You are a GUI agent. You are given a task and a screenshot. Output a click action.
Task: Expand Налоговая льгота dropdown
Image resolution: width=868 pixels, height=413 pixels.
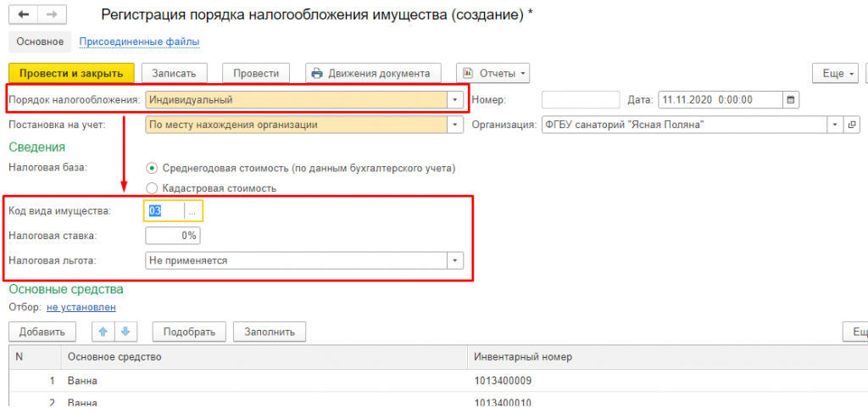[455, 260]
